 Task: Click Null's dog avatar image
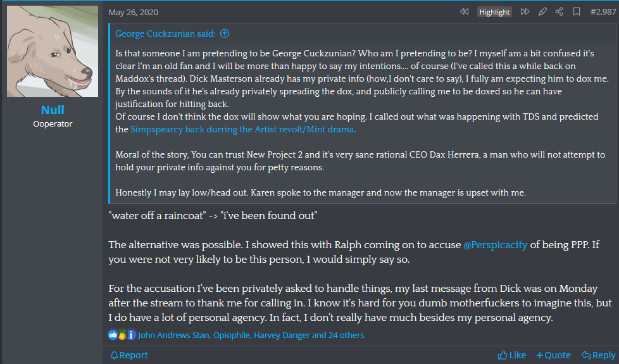(53, 51)
